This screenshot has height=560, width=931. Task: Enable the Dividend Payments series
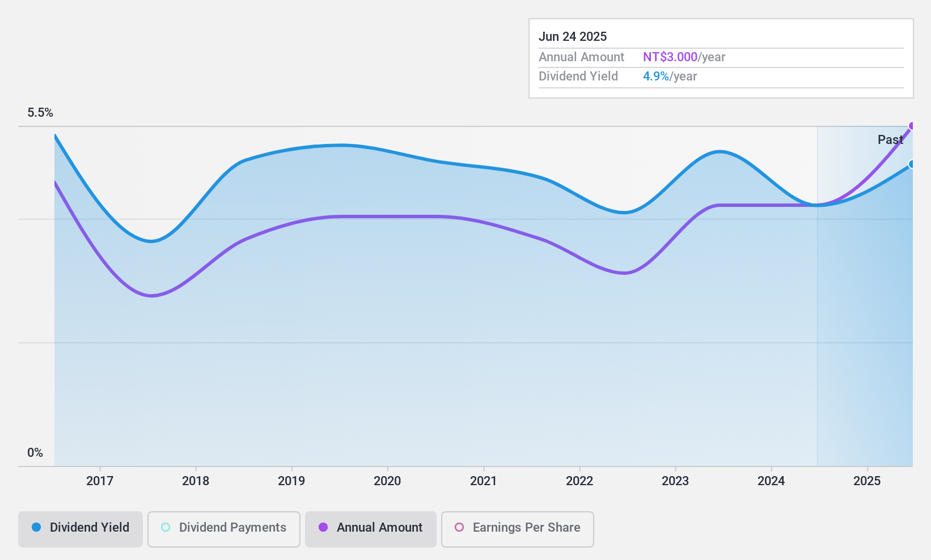point(224,529)
